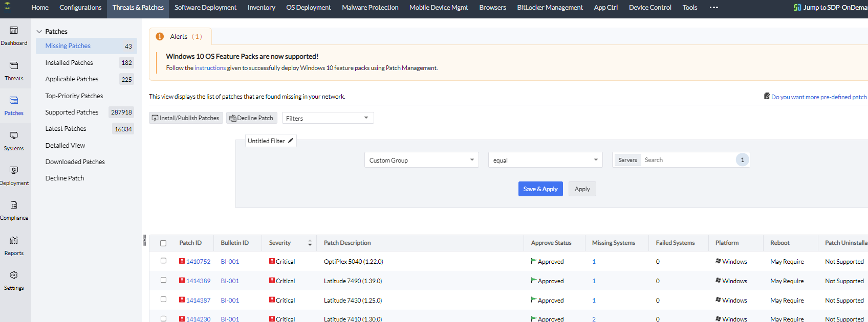The height and width of the screenshot is (322, 868).
Task: Check the box for patch 1410752
Action: tap(163, 261)
